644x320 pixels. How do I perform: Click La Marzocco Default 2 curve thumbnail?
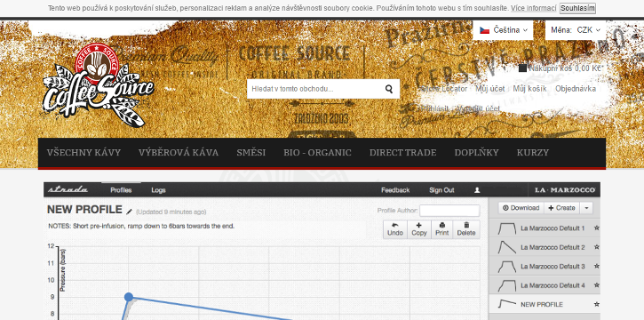(x=507, y=247)
